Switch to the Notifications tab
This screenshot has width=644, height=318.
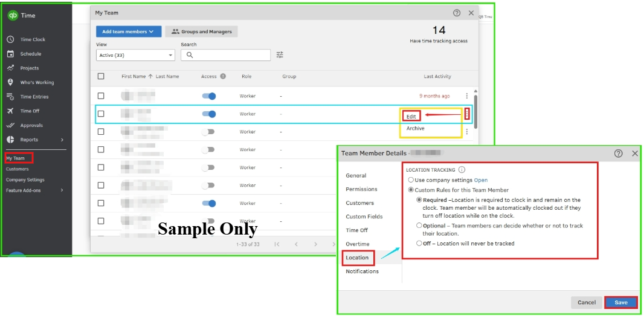362,271
